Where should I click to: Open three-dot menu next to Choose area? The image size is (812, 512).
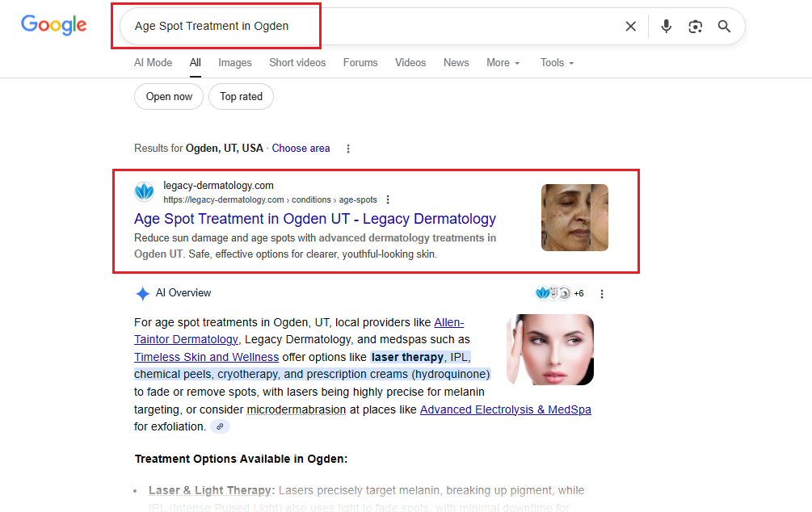[348, 149]
